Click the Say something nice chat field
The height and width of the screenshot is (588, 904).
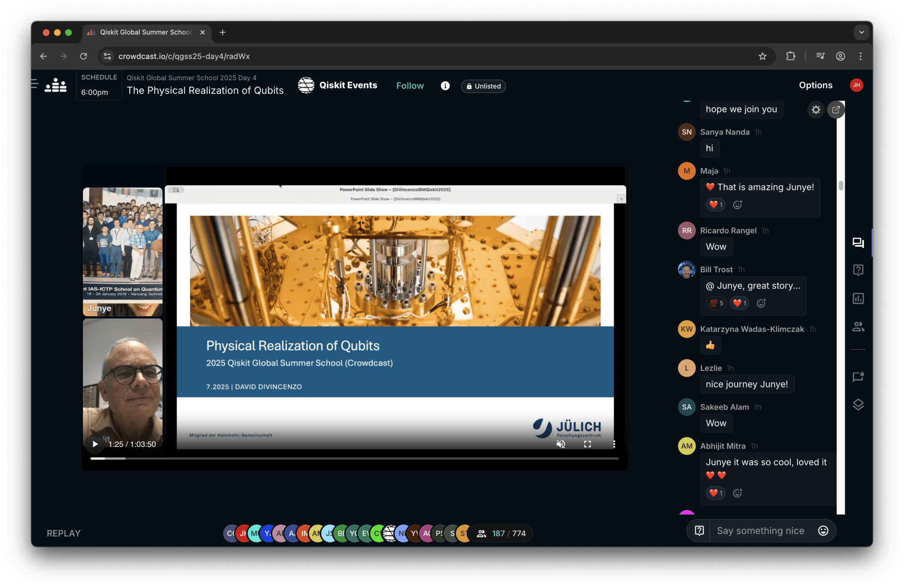click(760, 531)
